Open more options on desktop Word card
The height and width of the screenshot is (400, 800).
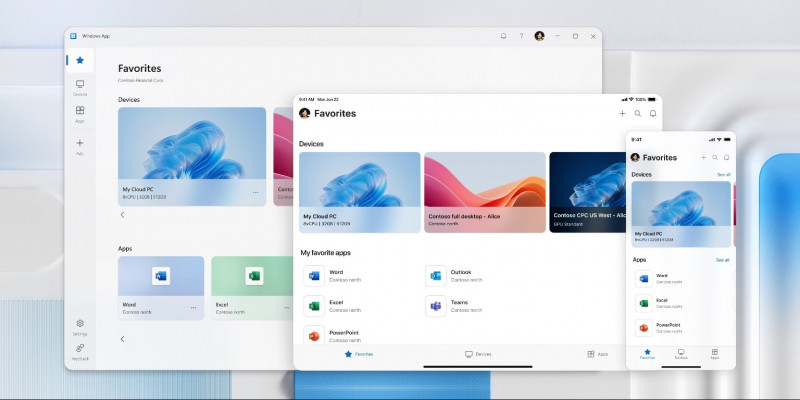(193, 308)
